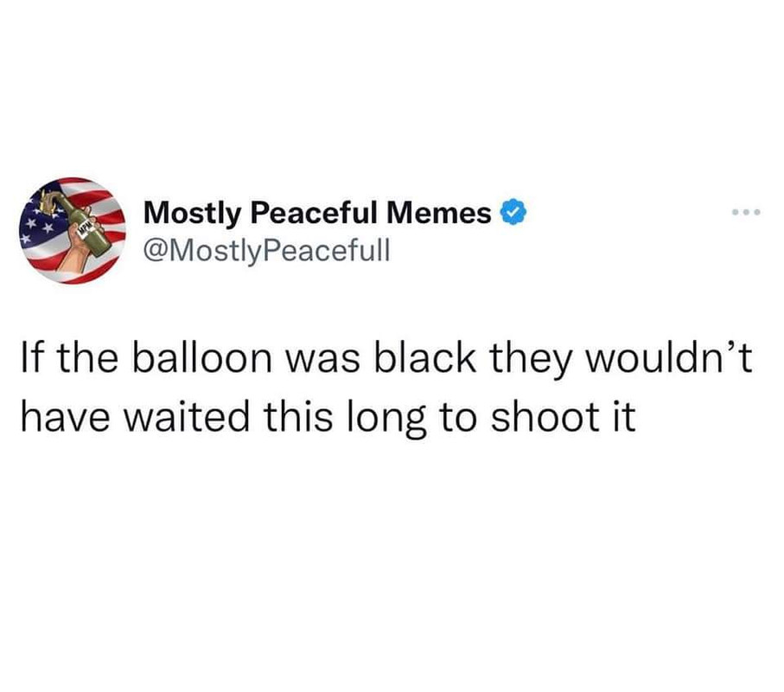Image resolution: width=784 pixels, height=692 pixels.
Task: Click the word "Mostly" in the display name
Action: pyautogui.click(x=193, y=215)
